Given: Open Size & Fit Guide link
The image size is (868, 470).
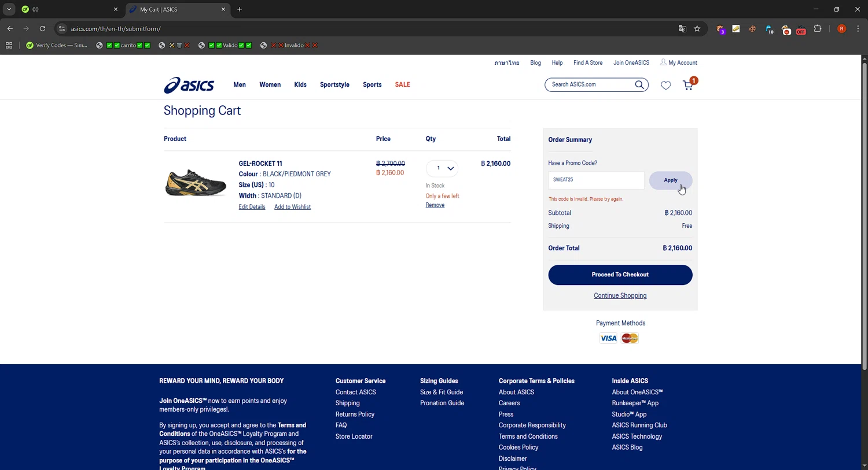Looking at the screenshot, I should [442, 393].
